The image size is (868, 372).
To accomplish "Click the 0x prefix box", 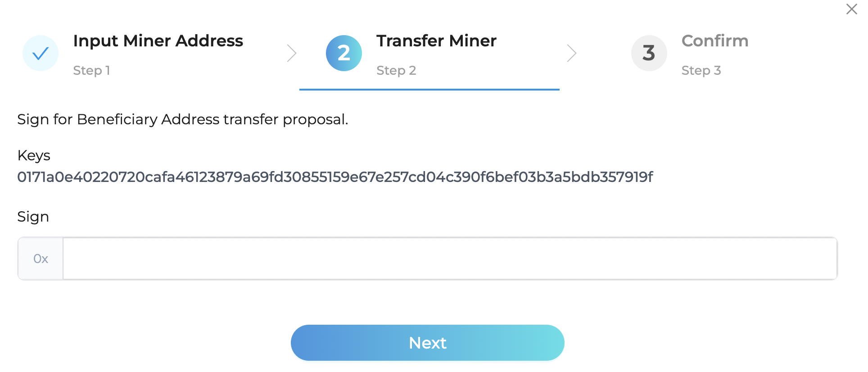I will pos(41,259).
